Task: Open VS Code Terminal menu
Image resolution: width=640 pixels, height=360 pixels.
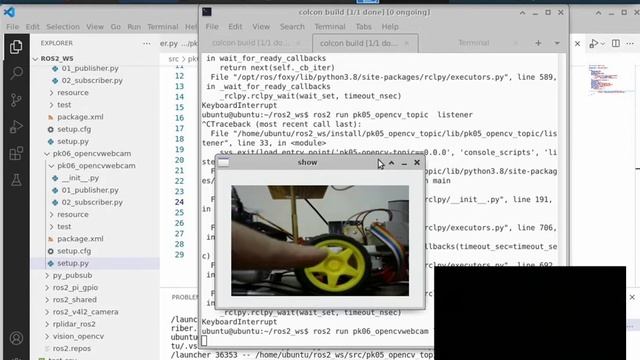Action: (162, 27)
